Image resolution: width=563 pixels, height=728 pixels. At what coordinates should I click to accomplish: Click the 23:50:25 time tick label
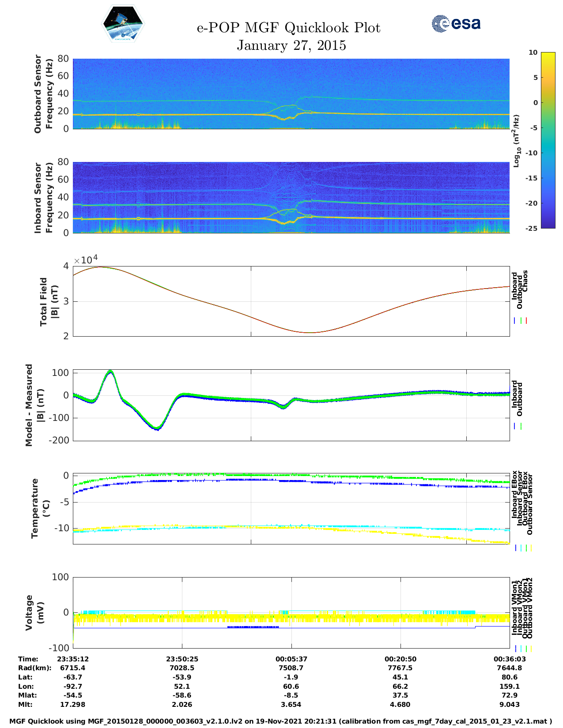coord(182,659)
